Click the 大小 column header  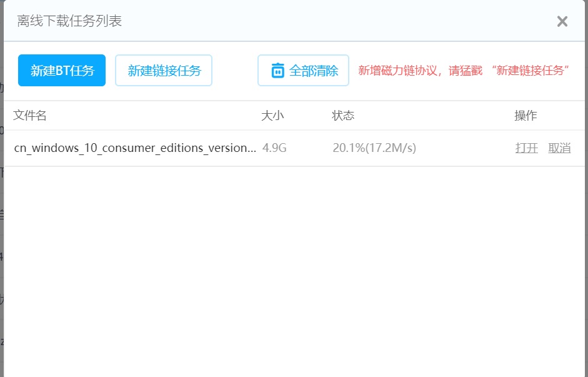coord(272,115)
